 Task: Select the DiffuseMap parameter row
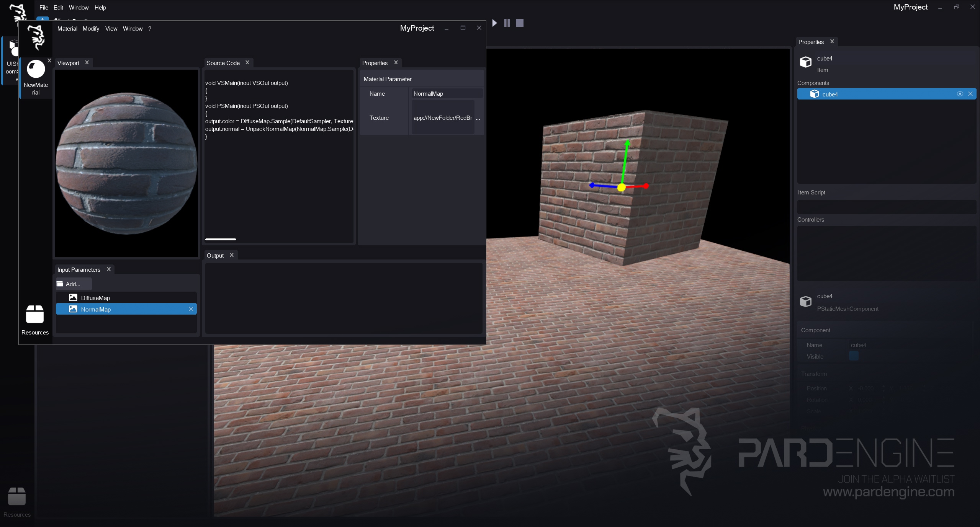click(126, 298)
